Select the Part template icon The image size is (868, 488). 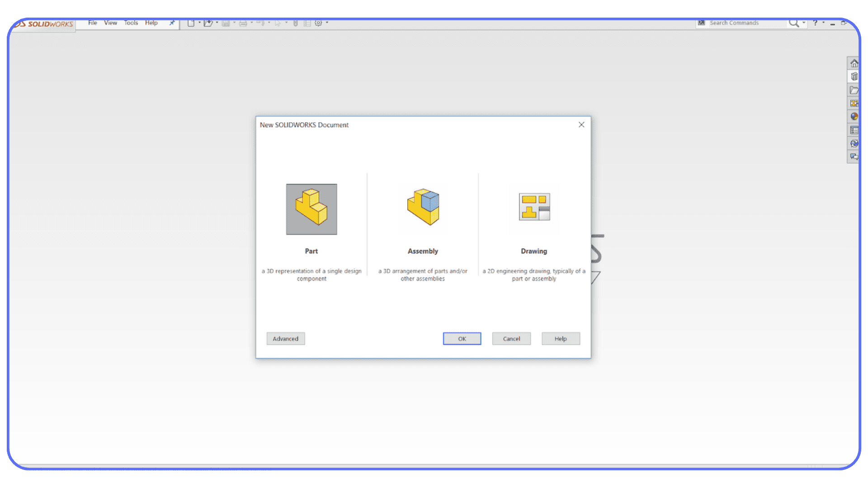[311, 209]
